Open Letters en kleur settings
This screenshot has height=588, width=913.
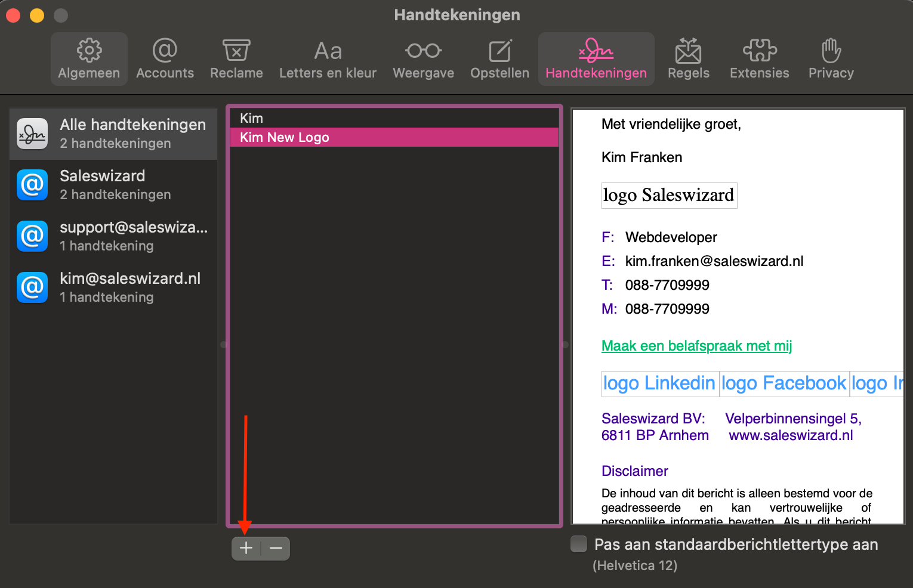(328, 59)
